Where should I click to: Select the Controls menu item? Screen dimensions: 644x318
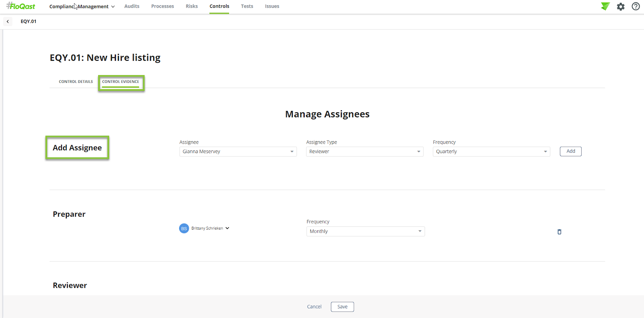point(219,6)
